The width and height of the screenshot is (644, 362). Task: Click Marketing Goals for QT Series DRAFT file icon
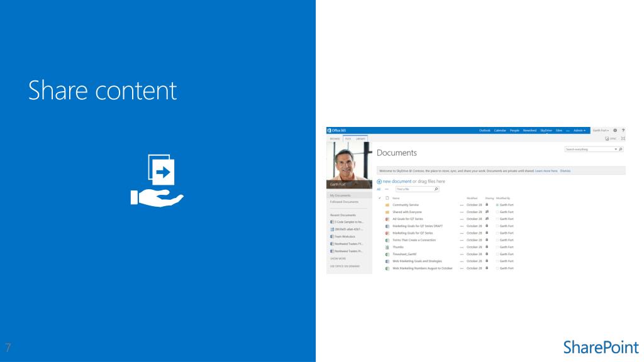tap(387, 226)
